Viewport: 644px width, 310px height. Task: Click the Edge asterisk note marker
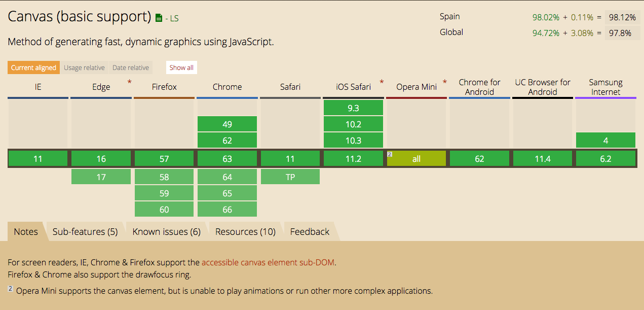[129, 82]
